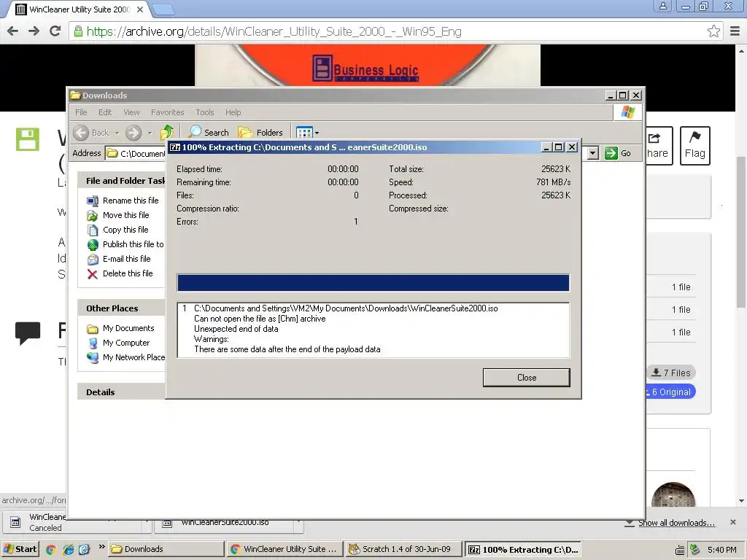This screenshot has width=747, height=560.
Task: Select the WinCleanerSuite2000.iso error message row
Action: pyautogui.click(x=346, y=308)
